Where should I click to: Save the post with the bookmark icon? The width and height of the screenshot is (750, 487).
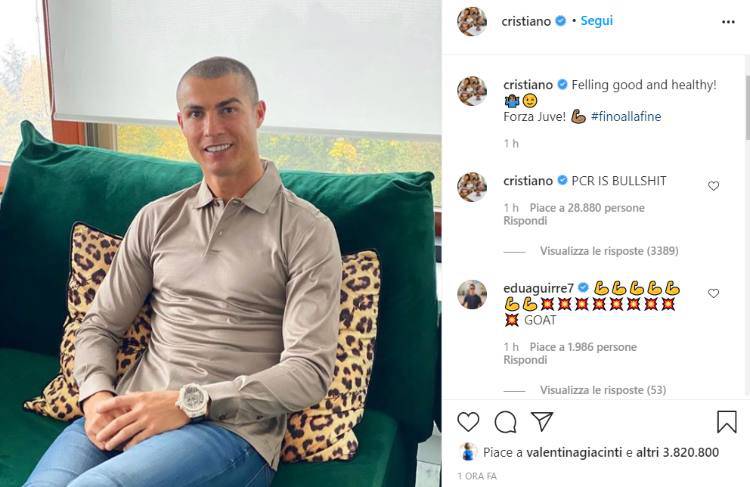727,422
